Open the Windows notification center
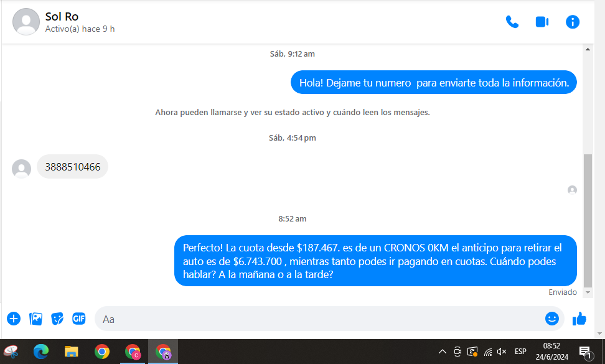 (x=584, y=352)
